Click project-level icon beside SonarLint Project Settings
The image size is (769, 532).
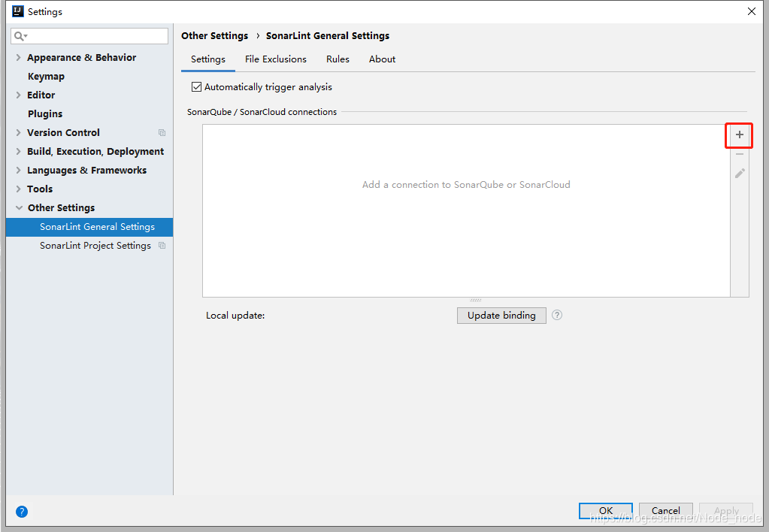click(x=162, y=246)
